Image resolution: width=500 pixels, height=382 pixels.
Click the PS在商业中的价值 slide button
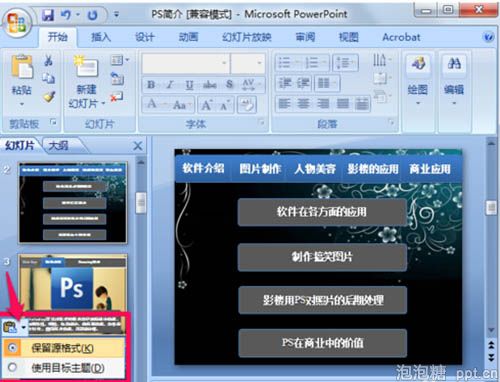click(323, 343)
